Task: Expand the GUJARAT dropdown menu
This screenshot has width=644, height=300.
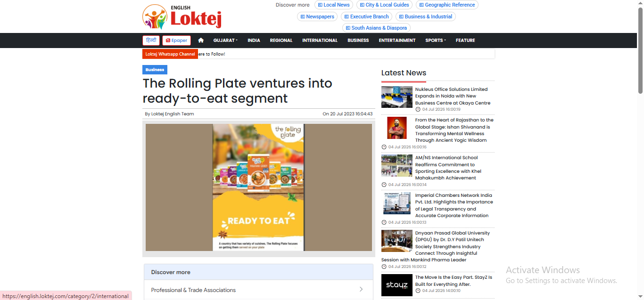Action: click(x=225, y=41)
